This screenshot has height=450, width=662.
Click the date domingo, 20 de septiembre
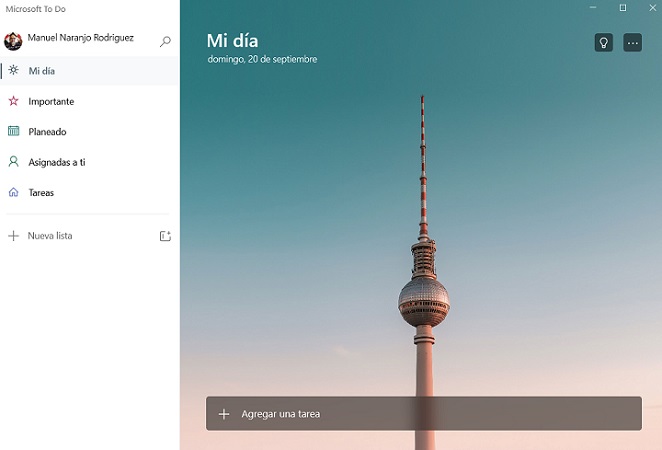pyautogui.click(x=262, y=59)
